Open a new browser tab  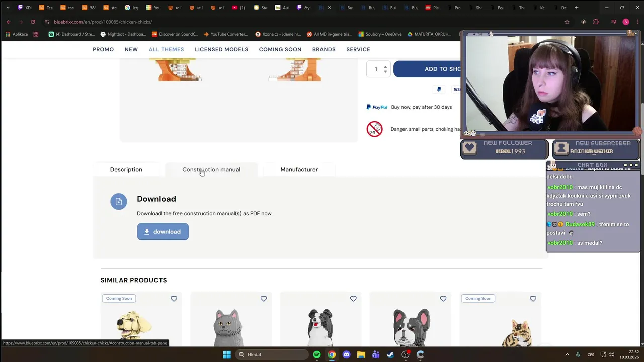577,8
